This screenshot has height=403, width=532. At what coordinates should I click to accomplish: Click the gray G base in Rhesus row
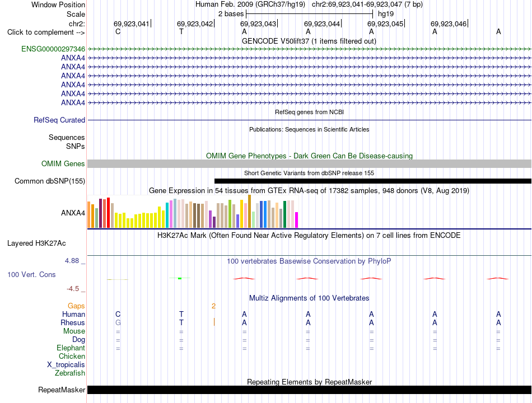(118, 322)
